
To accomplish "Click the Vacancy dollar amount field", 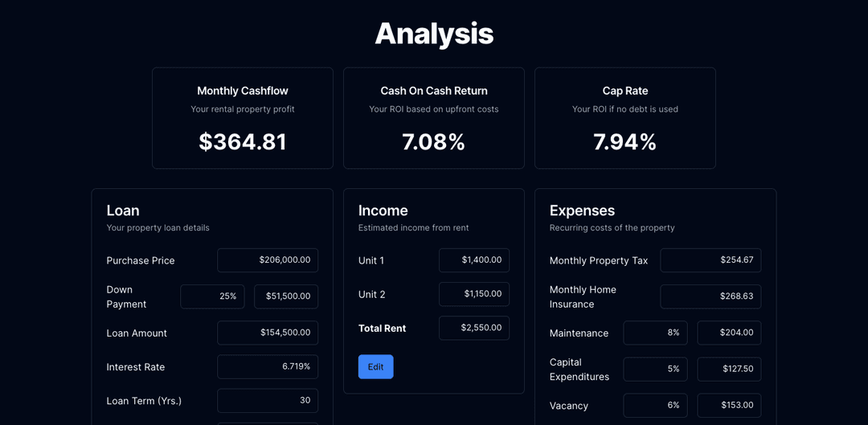I will click(729, 406).
